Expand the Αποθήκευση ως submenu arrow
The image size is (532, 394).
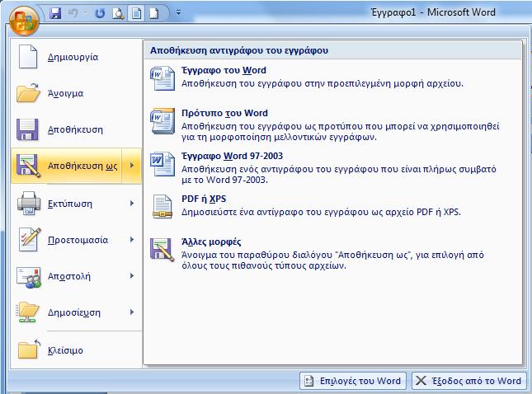coord(132,166)
